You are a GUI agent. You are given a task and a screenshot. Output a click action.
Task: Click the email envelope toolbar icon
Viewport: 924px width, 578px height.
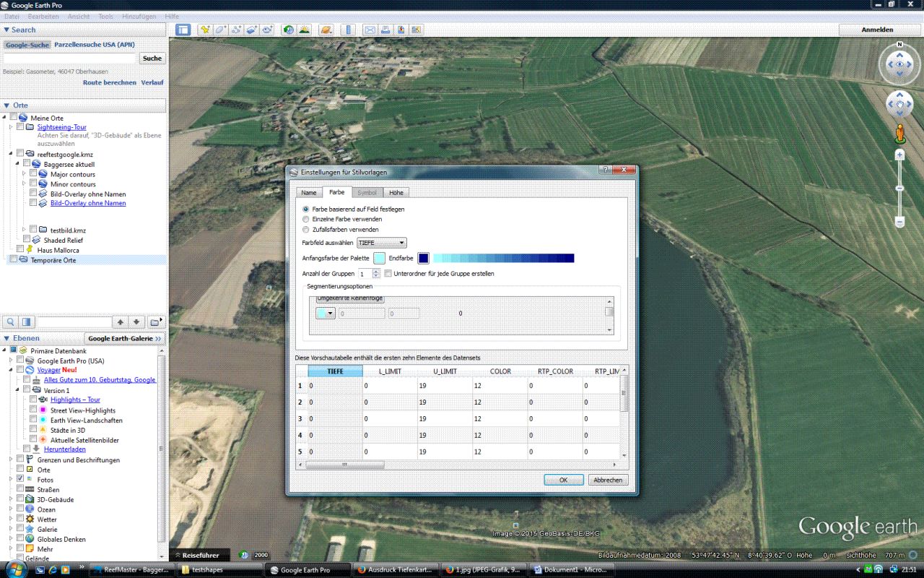(x=370, y=30)
